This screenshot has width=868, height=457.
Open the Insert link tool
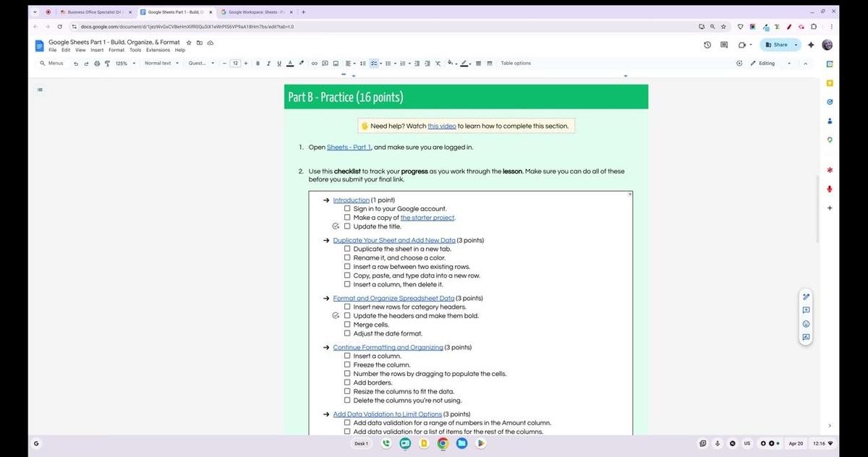(x=314, y=63)
